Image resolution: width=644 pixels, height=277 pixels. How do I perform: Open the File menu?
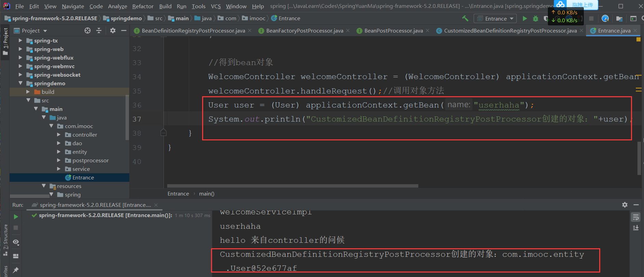point(19,6)
